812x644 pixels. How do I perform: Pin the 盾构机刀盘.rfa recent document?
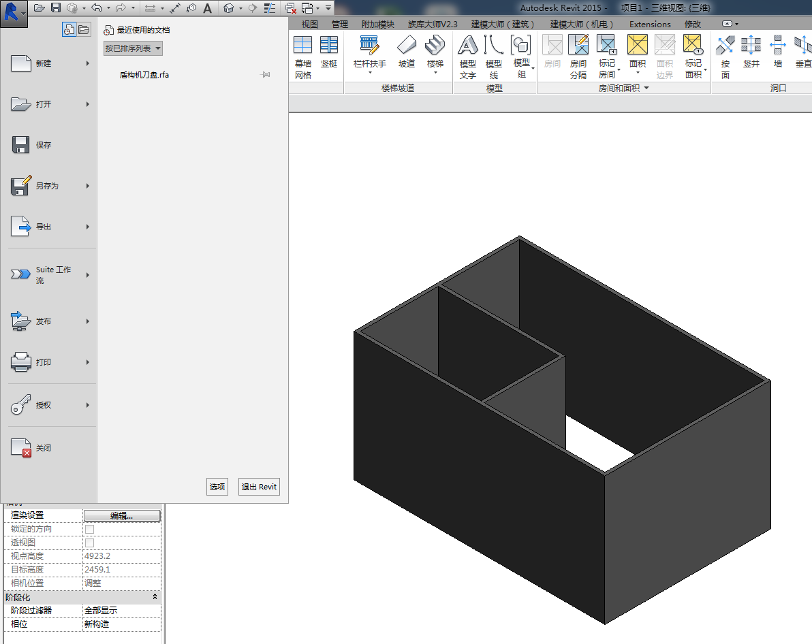(266, 75)
